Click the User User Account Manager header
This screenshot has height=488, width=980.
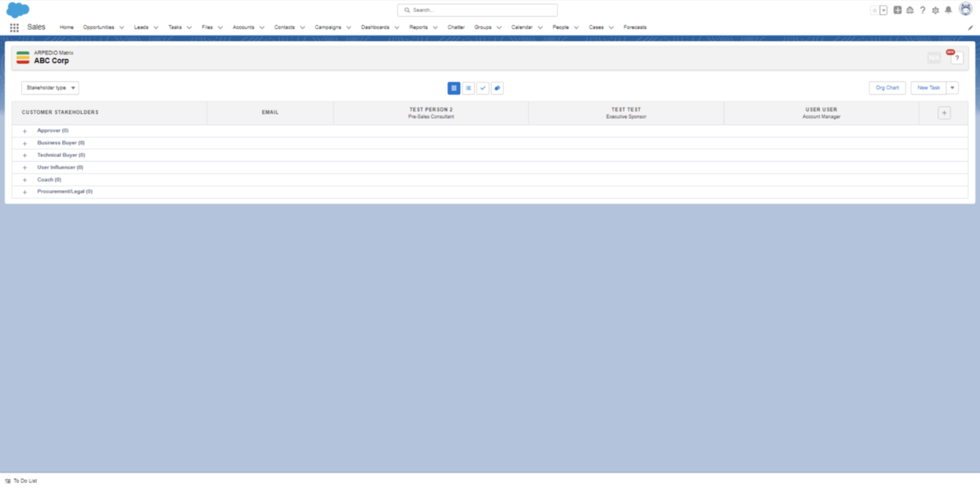coord(821,113)
